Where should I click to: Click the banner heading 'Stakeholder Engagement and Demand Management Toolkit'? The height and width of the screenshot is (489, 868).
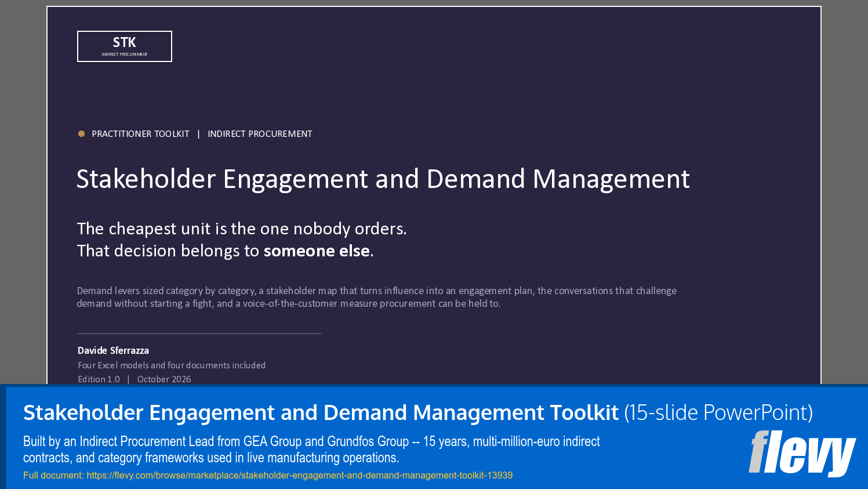tap(321, 412)
